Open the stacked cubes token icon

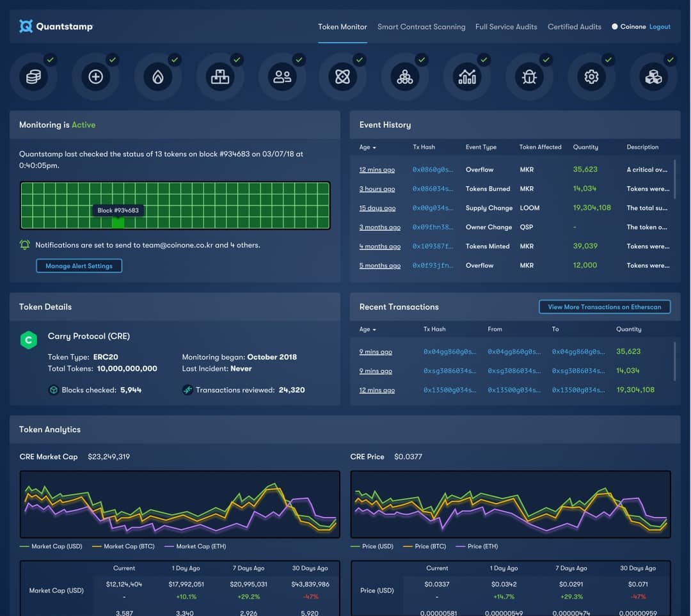click(653, 76)
